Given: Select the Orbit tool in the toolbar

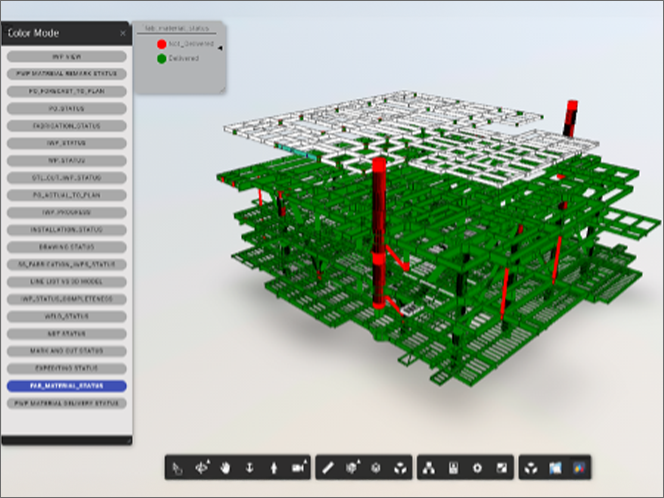Looking at the screenshot, I should pos(203,467).
